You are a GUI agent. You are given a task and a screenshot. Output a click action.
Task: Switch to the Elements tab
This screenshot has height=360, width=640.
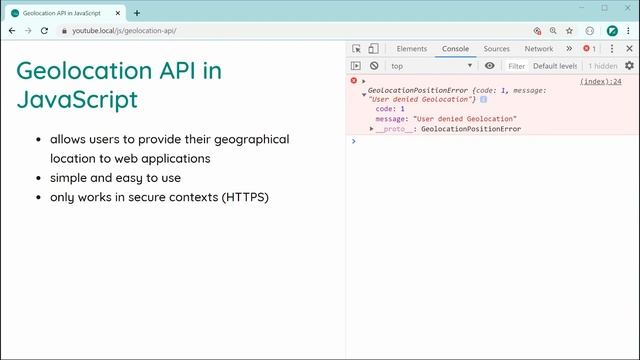coord(411,49)
